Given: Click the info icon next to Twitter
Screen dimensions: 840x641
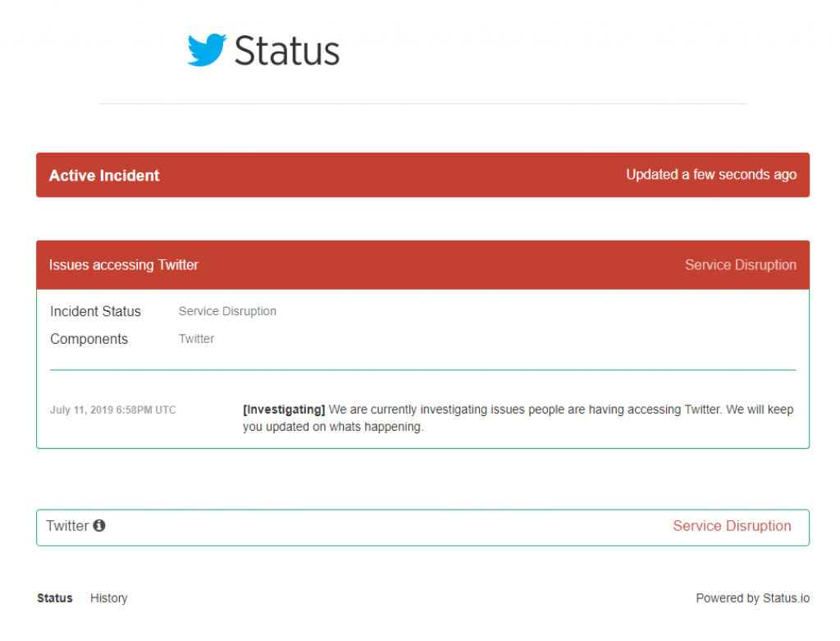Looking at the screenshot, I should tap(99, 526).
